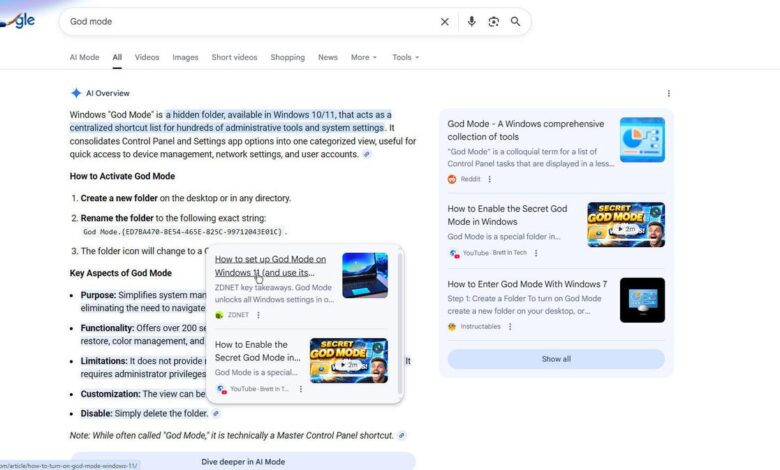Image resolution: width=780 pixels, height=470 pixels.
Task: Select the All results tab
Action: (x=117, y=57)
